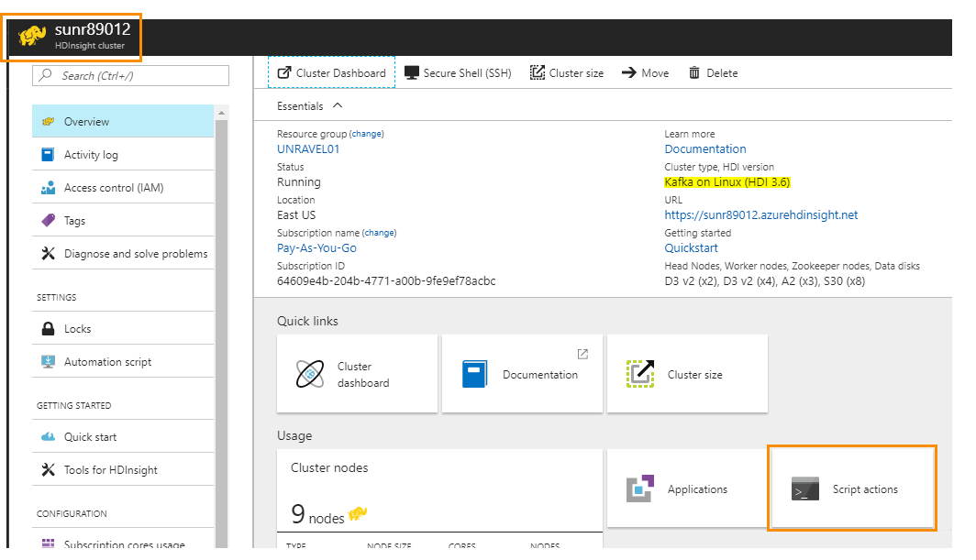The image size is (976, 560).
Task: Click the Cluster Dashboard toolbar button
Action: coord(332,72)
